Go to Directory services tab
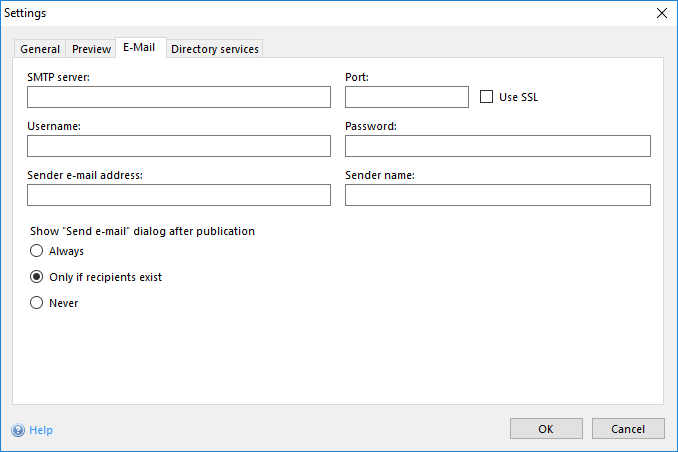The width and height of the screenshot is (678, 452). click(215, 49)
